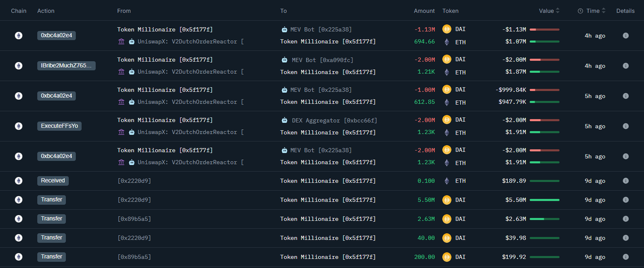Click the $189.89 value
The height and width of the screenshot is (268, 644).
coord(514,181)
